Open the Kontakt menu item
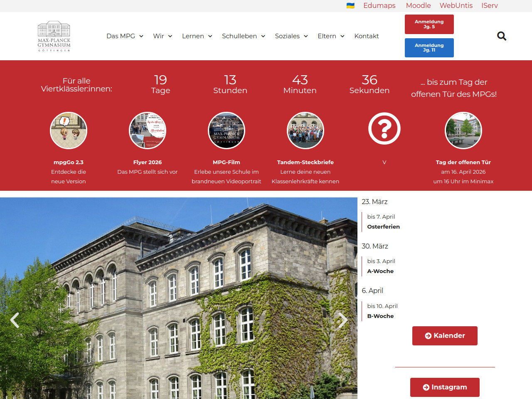 click(x=366, y=36)
